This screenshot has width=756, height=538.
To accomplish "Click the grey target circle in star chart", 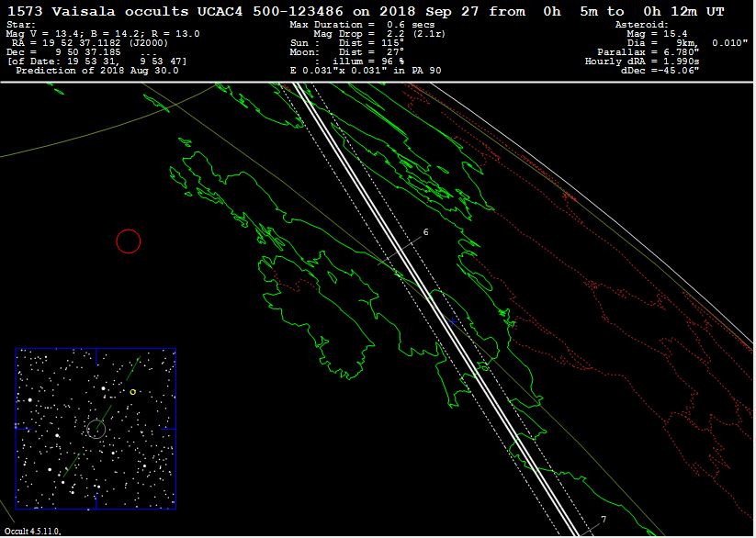I will pyautogui.click(x=96, y=428).
